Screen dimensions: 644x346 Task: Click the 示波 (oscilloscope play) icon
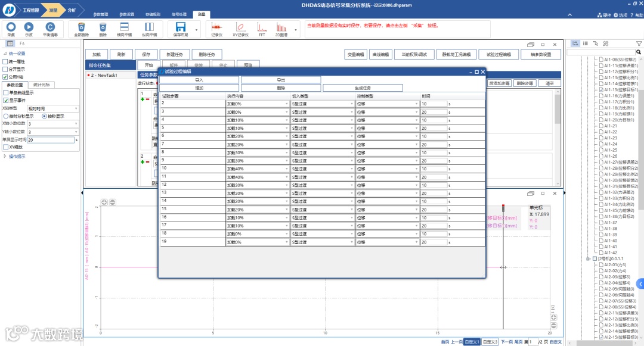tap(29, 27)
